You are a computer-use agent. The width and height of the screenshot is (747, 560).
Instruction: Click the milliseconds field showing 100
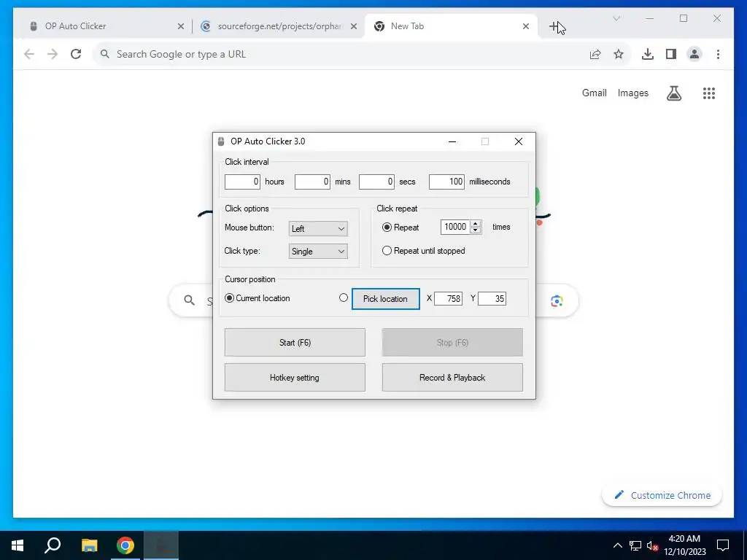click(446, 182)
